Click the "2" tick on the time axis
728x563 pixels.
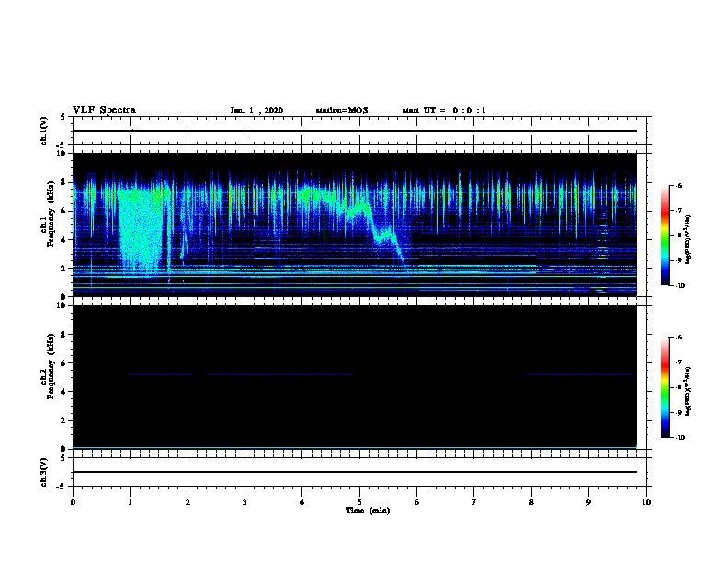pyautogui.click(x=188, y=501)
